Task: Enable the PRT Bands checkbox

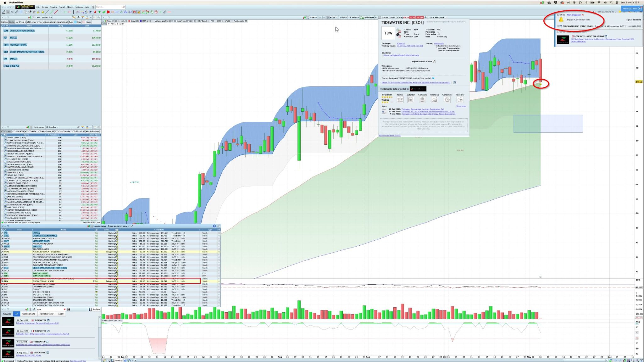Action: point(197,21)
